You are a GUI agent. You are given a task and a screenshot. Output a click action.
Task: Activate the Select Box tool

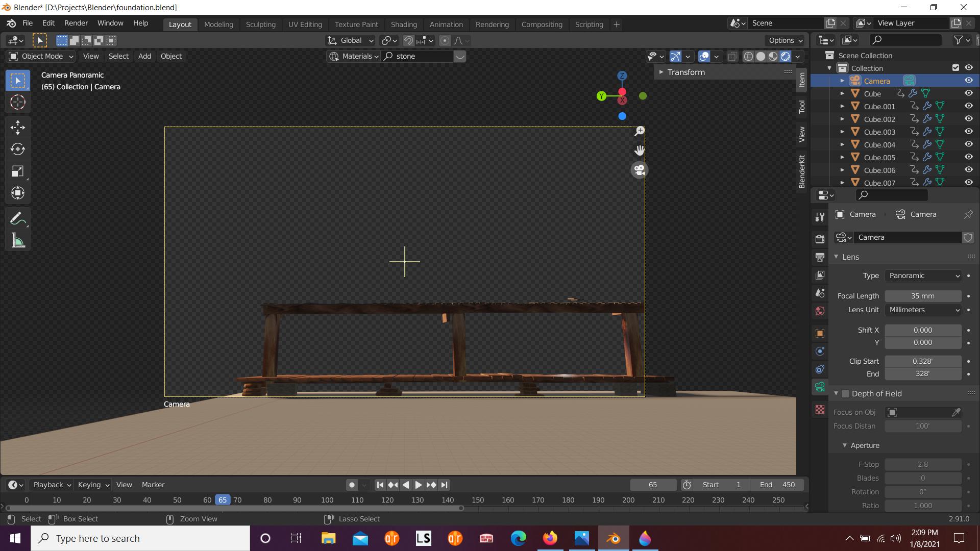(18, 80)
